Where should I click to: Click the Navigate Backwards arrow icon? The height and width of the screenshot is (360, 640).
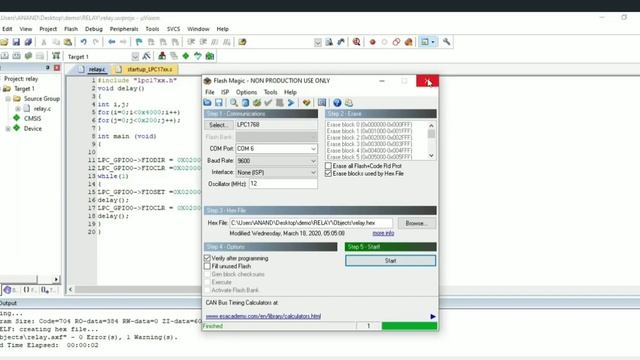point(111,42)
